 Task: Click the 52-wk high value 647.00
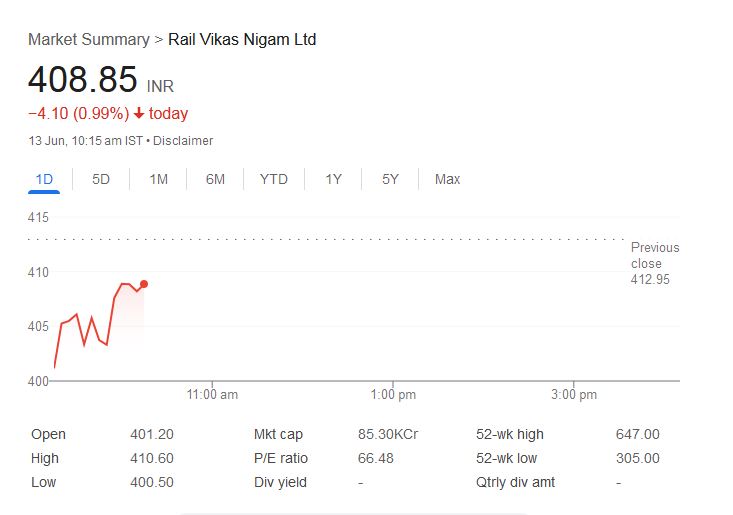[x=637, y=434]
